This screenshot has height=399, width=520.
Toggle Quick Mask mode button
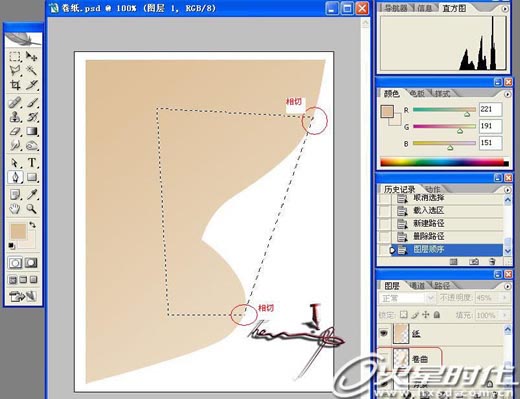31,263
